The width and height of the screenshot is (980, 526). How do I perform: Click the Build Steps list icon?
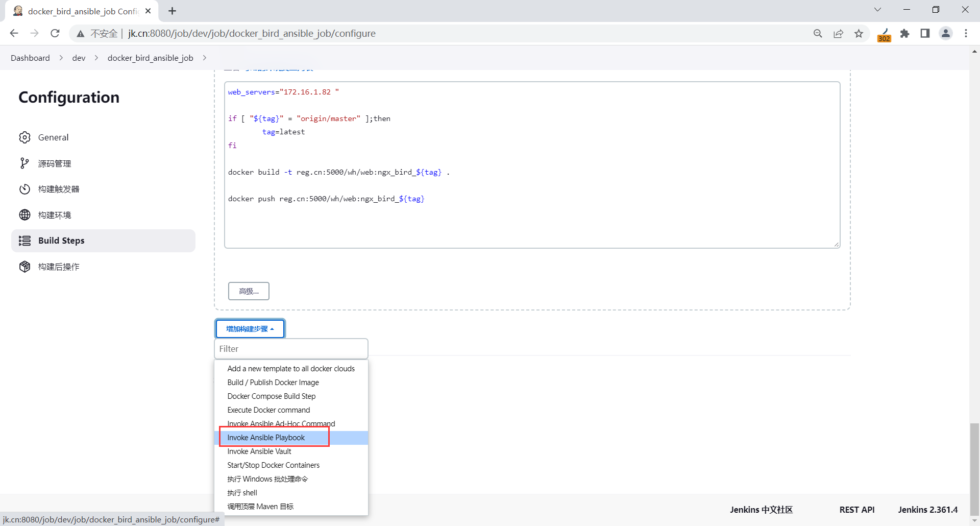[24, 241]
